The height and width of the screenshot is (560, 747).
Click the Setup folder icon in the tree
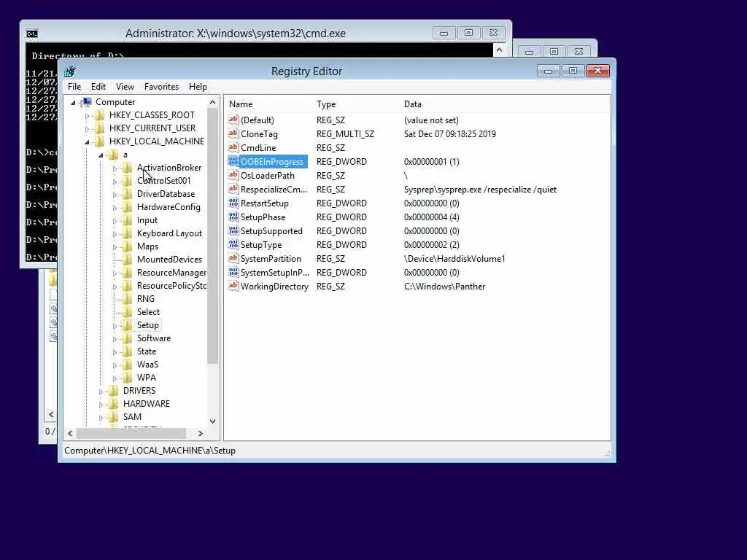click(127, 325)
